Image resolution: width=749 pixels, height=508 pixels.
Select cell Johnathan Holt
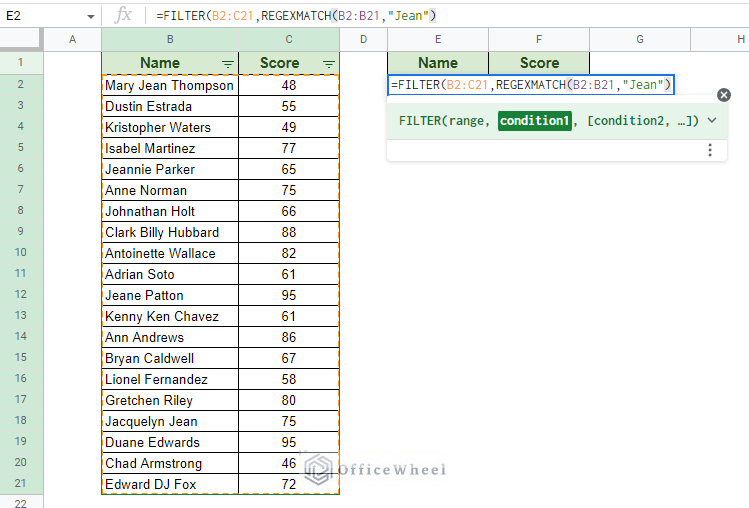click(x=170, y=211)
